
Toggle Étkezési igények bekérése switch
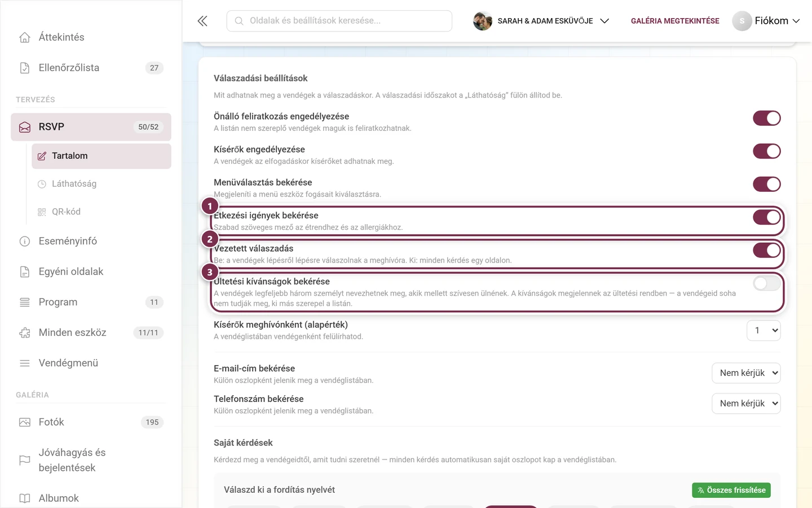pyautogui.click(x=767, y=217)
